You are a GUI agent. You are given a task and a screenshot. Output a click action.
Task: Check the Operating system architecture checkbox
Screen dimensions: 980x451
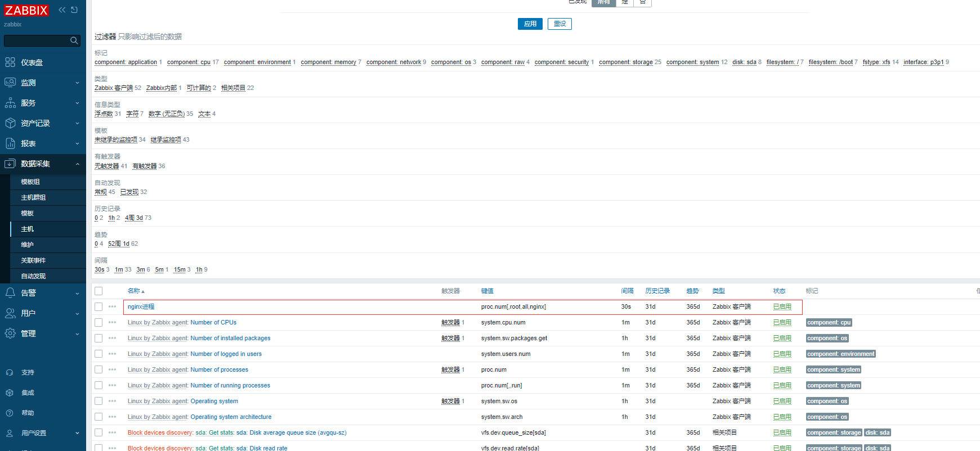pos(99,417)
